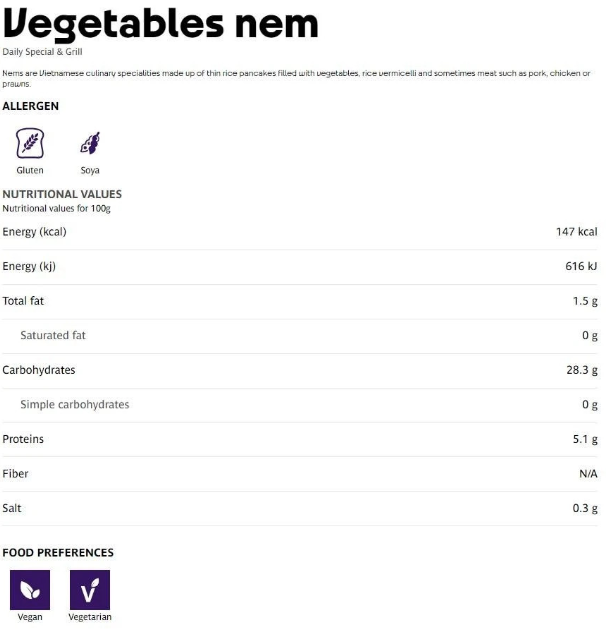
Task: Click the Soya allergen icon
Action: 90,143
